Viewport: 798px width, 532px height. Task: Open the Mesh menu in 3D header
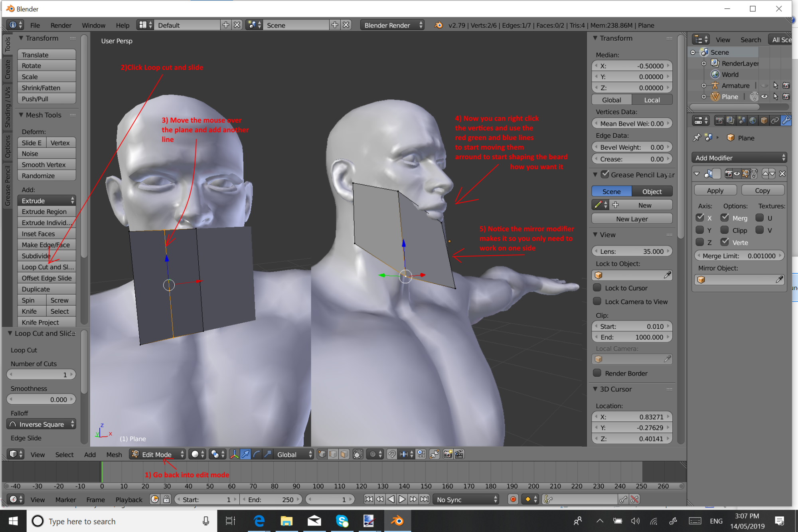114,454
